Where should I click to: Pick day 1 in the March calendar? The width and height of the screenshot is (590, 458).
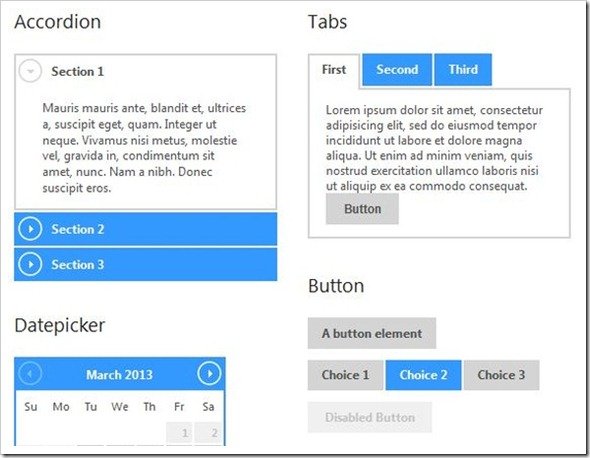(x=179, y=433)
